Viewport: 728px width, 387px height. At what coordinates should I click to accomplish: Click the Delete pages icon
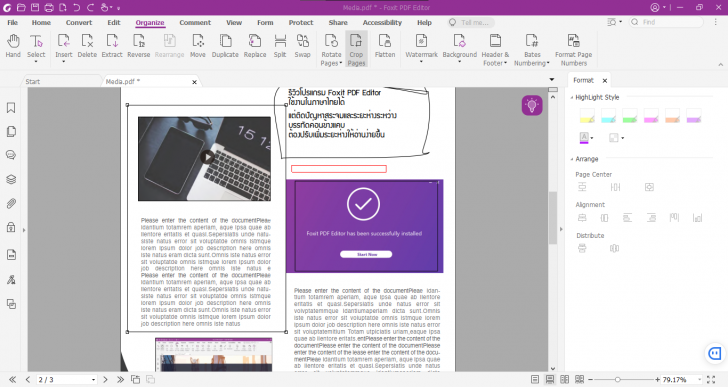click(87, 46)
